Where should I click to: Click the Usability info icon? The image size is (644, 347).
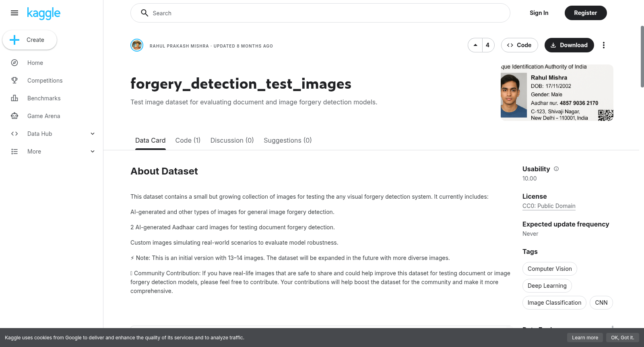(x=556, y=169)
